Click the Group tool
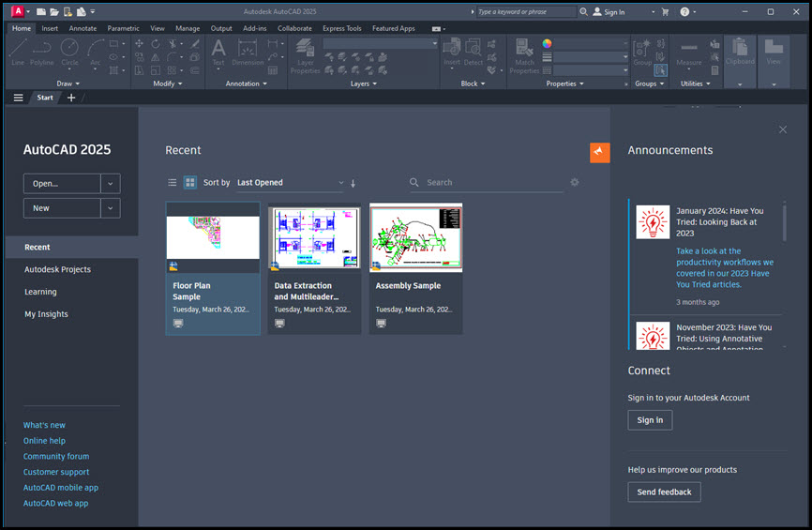 pyautogui.click(x=642, y=52)
